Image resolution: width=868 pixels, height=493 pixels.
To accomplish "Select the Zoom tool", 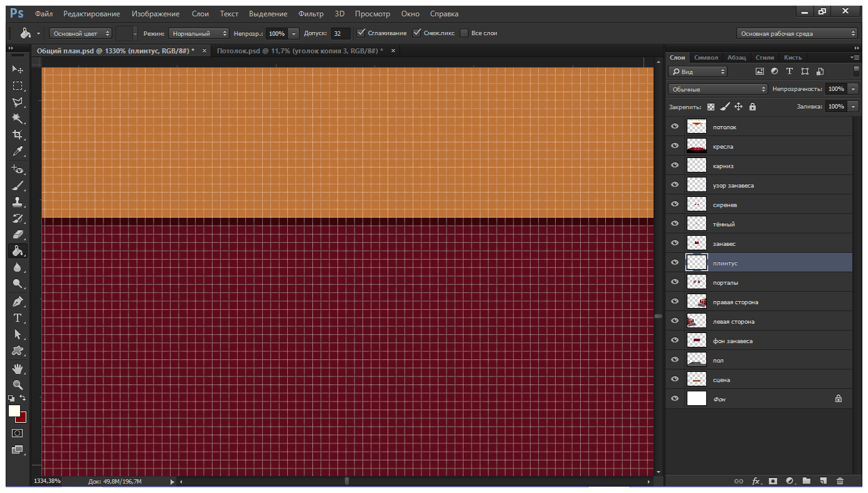I will 18,385.
